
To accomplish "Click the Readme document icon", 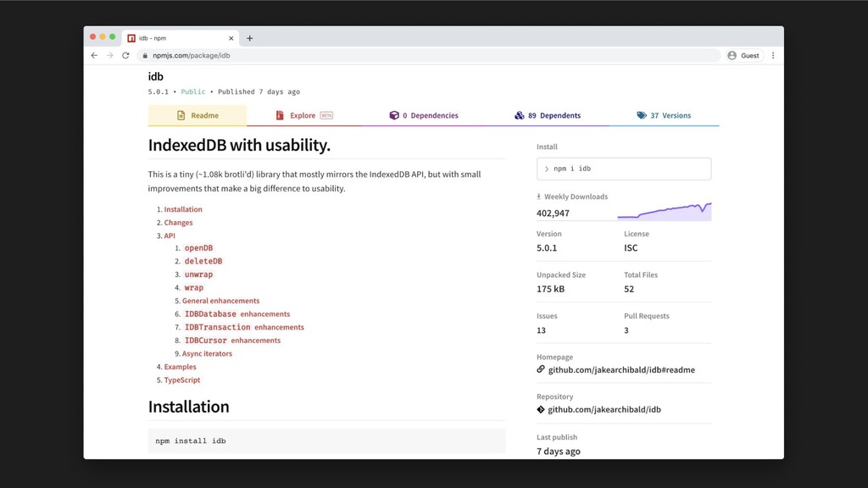I will click(x=181, y=115).
